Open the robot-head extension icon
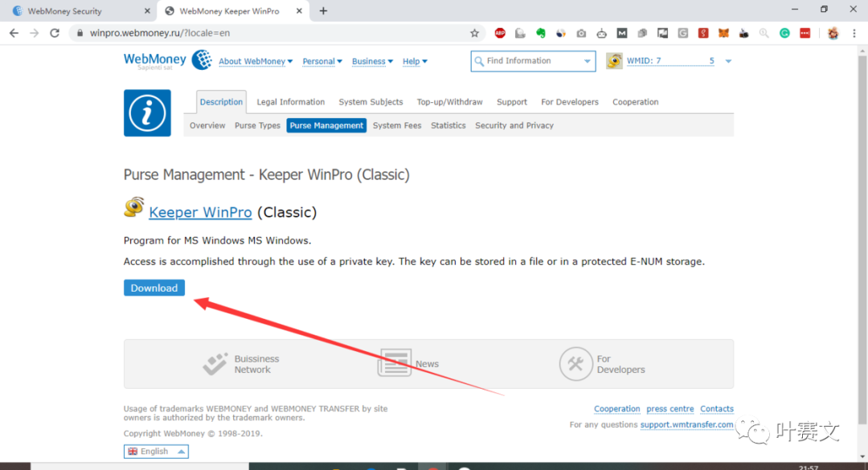The image size is (868, 470). pos(602,33)
